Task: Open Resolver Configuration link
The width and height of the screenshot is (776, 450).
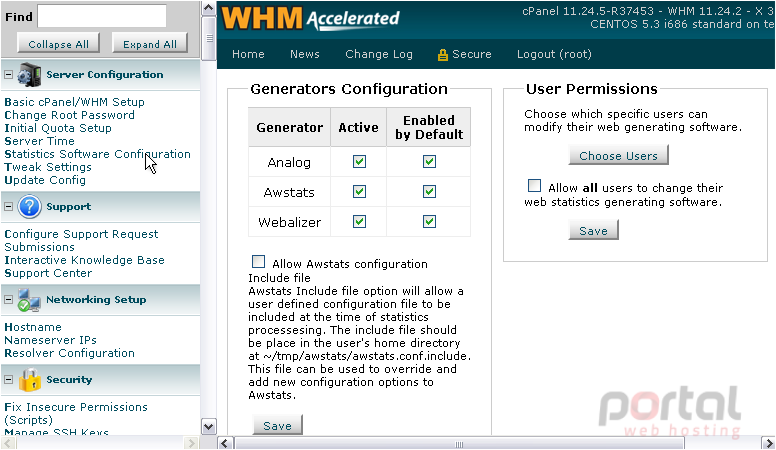Action: coord(69,353)
